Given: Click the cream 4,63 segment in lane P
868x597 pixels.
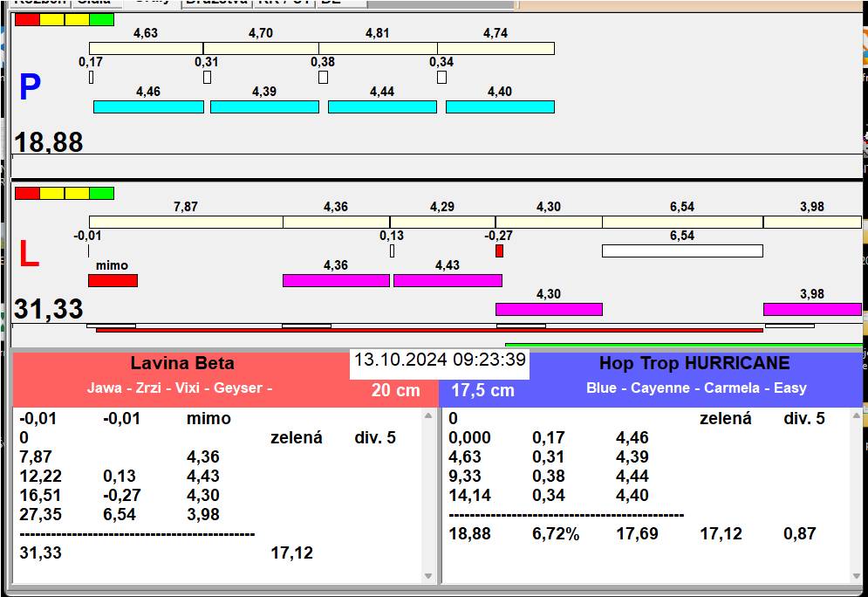Looking at the screenshot, I should (147, 48).
